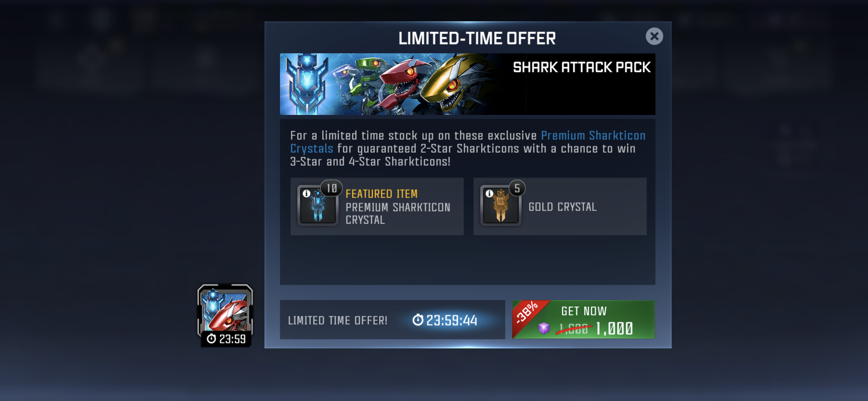Open info on Premium Sharkticon Crystal icon

click(x=306, y=193)
